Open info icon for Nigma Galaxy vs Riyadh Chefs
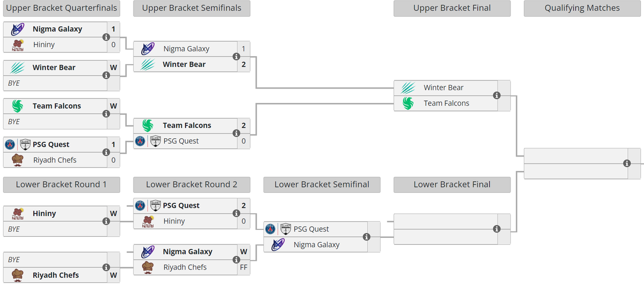The image size is (644, 284). [x=236, y=259]
